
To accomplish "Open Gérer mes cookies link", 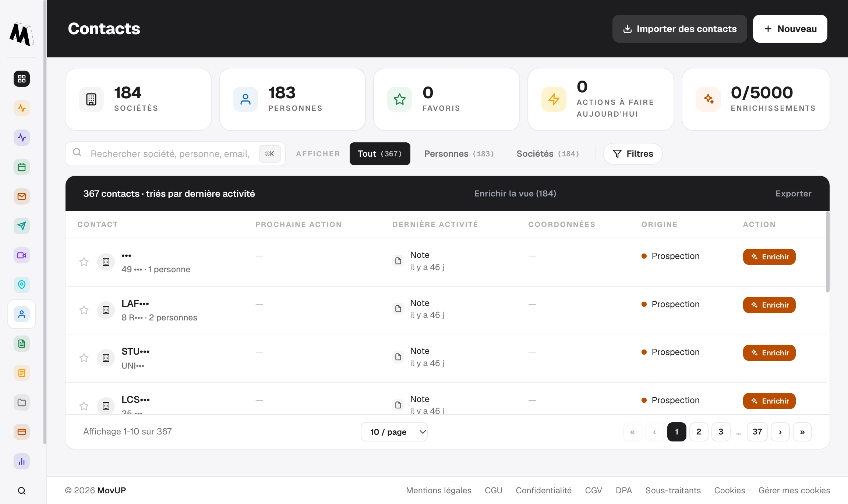I will coord(794,490).
